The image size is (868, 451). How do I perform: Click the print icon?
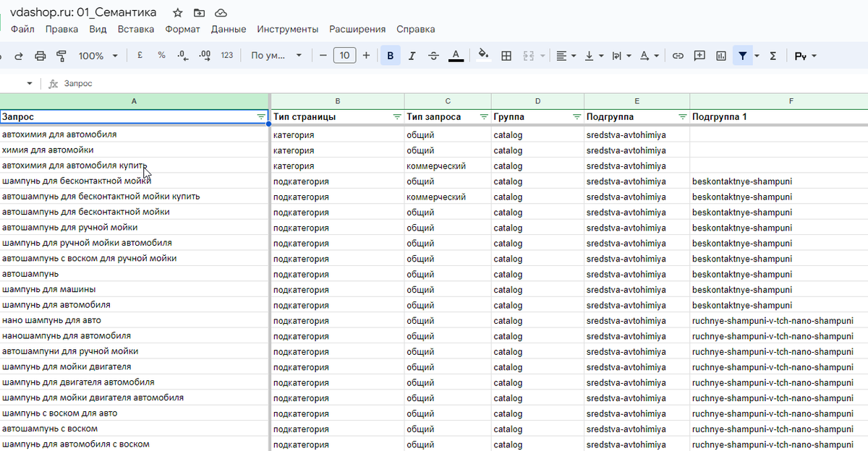click(41, 56)
